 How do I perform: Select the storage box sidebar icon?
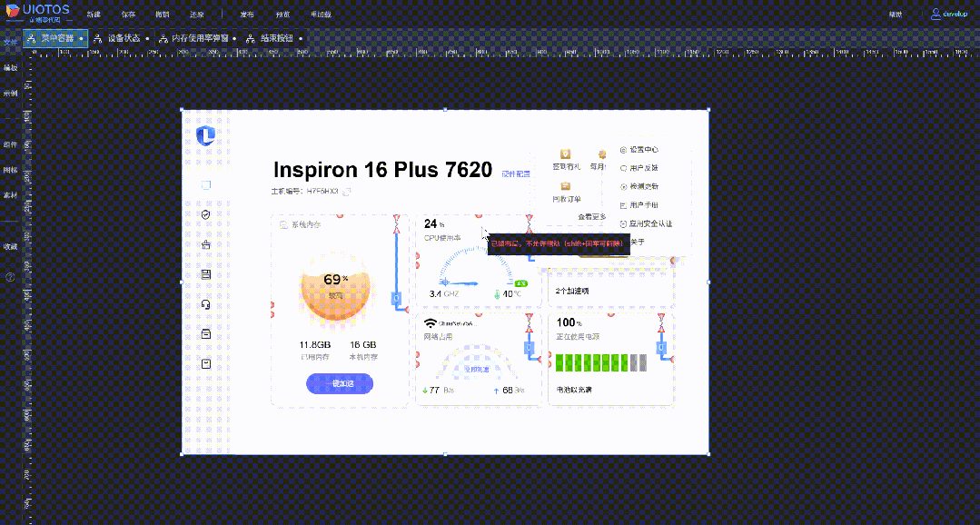(205, 333)
